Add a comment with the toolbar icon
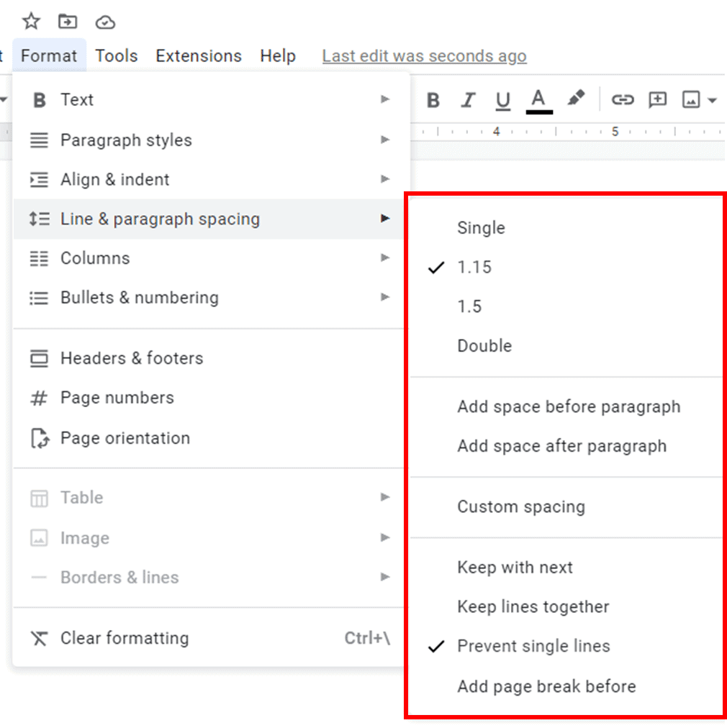Viewport: 727px width, 728px height. [x=657, y=100]
